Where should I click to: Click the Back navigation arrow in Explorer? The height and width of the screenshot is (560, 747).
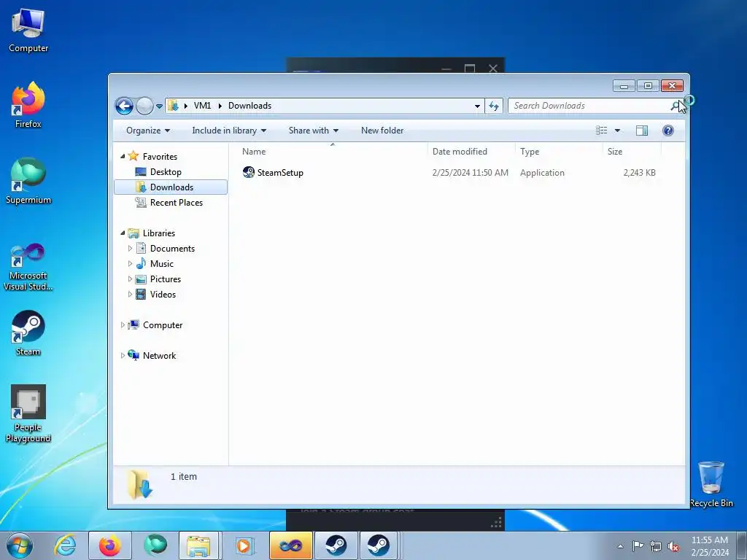(x=124, y=106)
